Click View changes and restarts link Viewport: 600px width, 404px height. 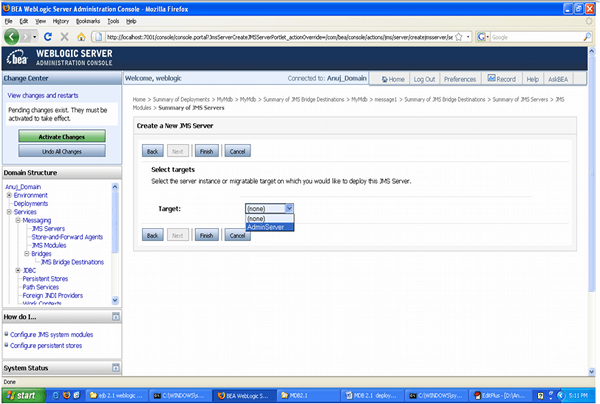click(49, 94)
